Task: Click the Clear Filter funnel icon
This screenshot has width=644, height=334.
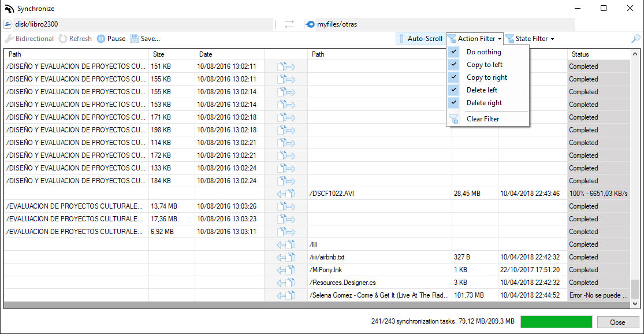Action: click(454, 119)
